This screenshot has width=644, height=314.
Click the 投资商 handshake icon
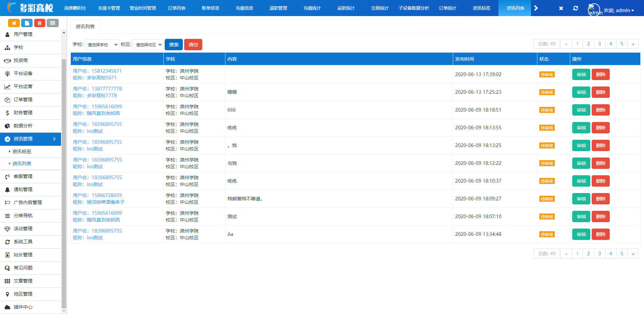pos(7,61)
